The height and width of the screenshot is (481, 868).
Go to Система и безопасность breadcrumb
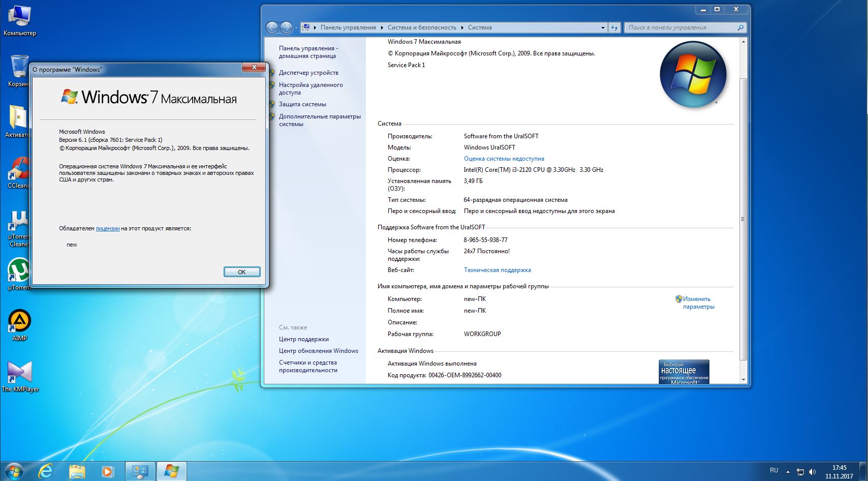pos(422,27)
